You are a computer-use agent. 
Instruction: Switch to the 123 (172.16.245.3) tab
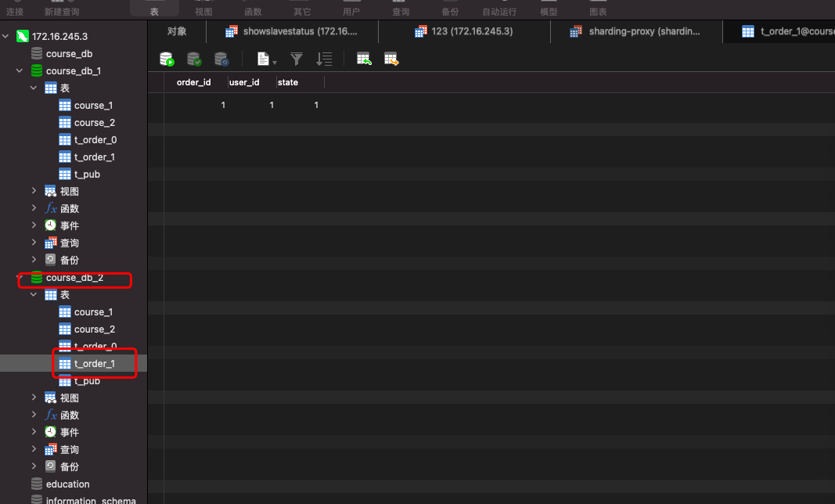[464, 31]
